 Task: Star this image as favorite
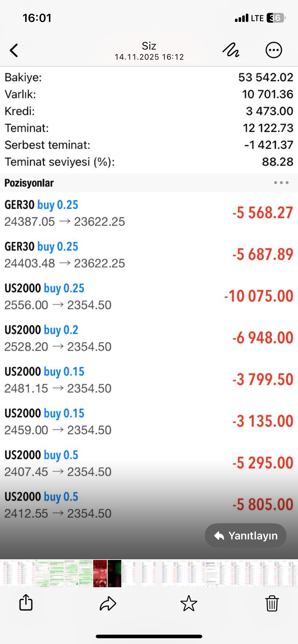[189, 603]
